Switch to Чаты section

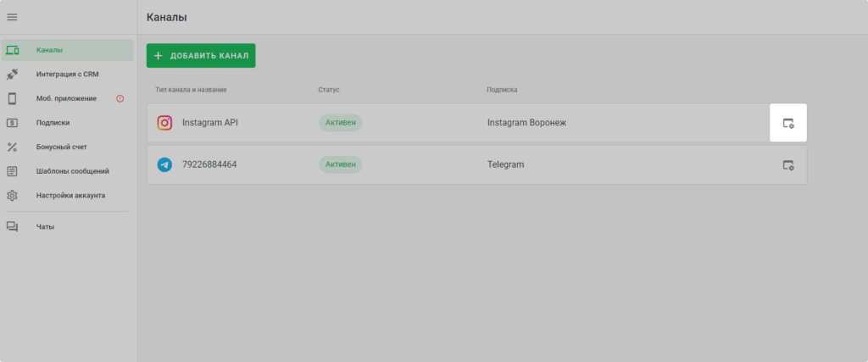pyautogui.click(x=45, y=227)
